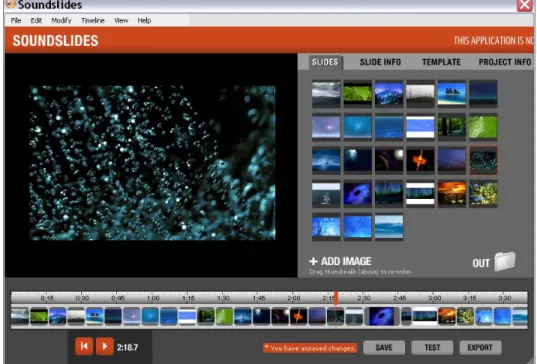537x364 pixels.
Task: Click the large blue swirl slide in timeline
Action: (x=381, y=316)
